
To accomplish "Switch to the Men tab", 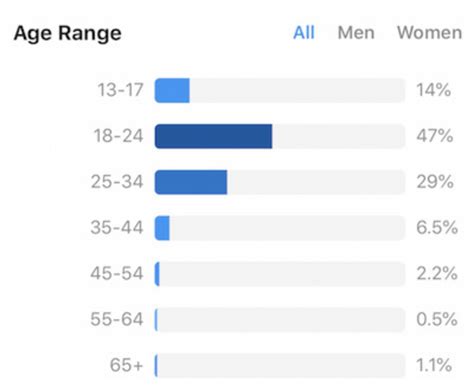I will [x=356, y=33].
